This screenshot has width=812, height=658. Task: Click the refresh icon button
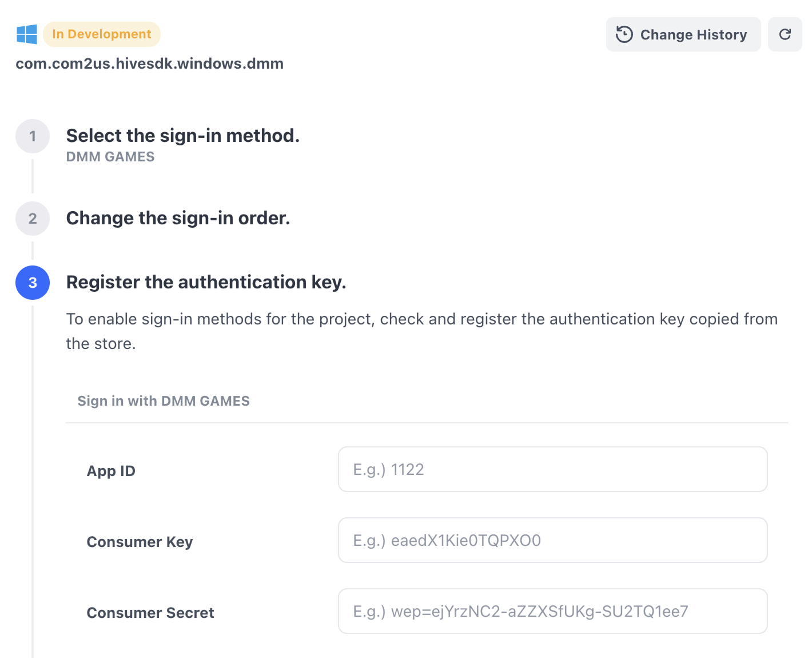[785, 34]
